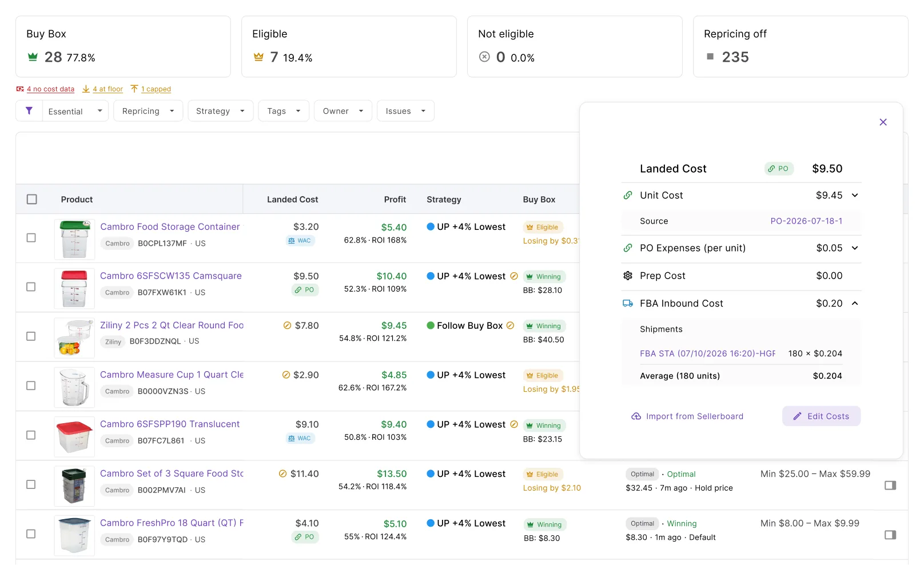This screenshot has height=565, width=924.
Task: Open the Cambro Food Storage Container product link
Action: pos(170,227)
